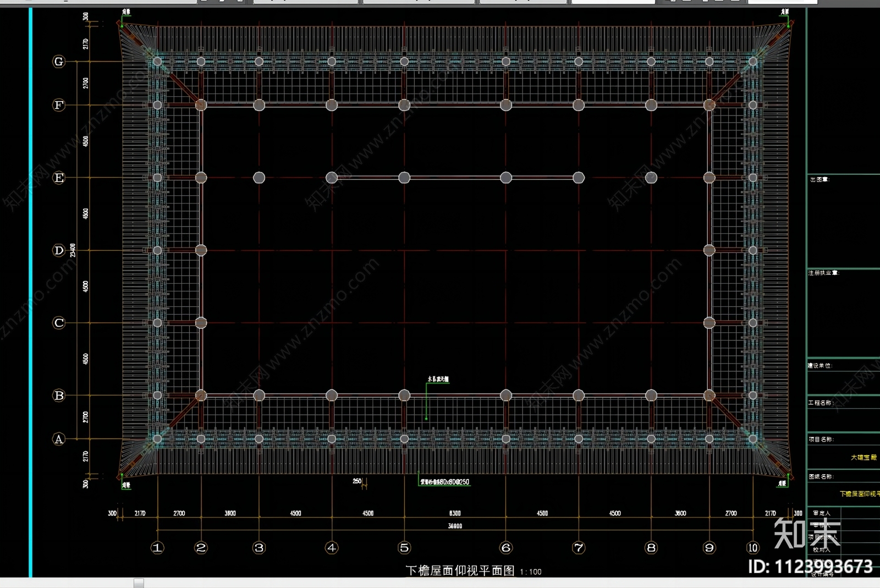Image resolution: width=880 pixels, height=588 pixels.
Task: Click the 项目名称 title block label
Action: tap(821, 439)
